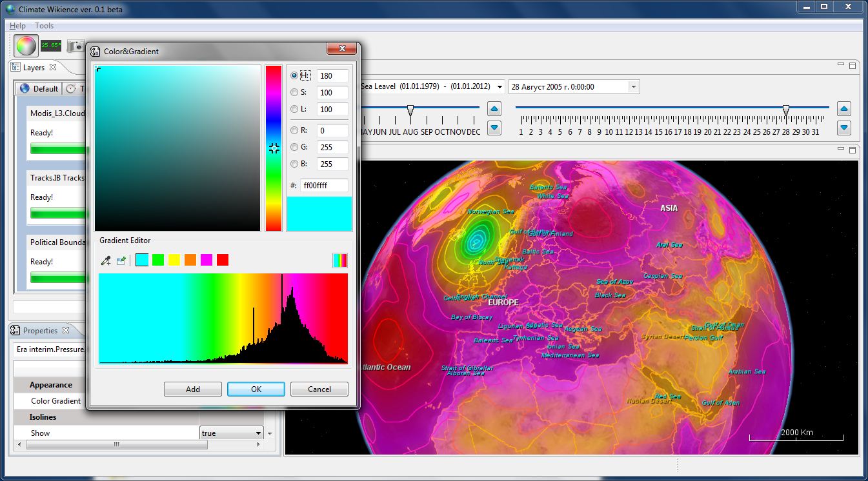Select the green gradient swatch

click(158, 260)
